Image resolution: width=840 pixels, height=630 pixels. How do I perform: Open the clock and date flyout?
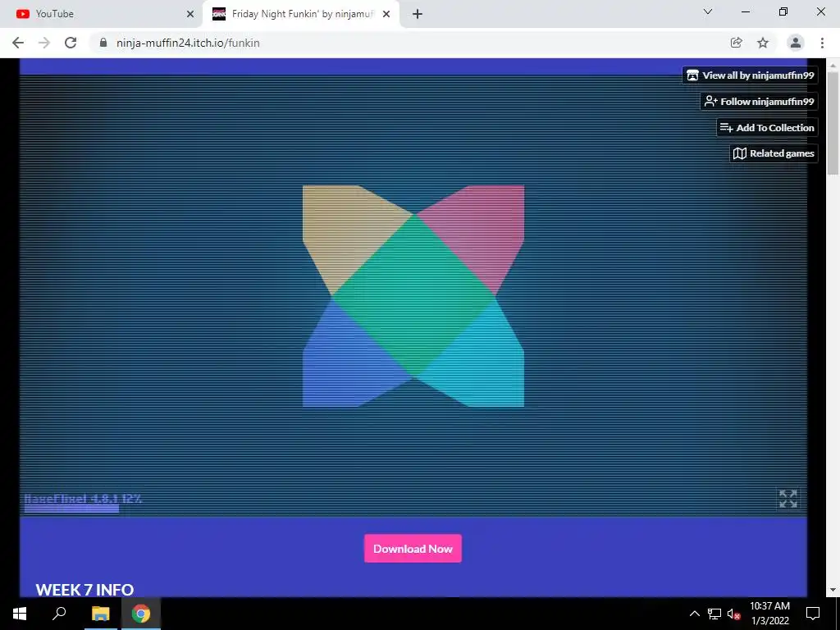pyautogui.click(x=769, y=614)
